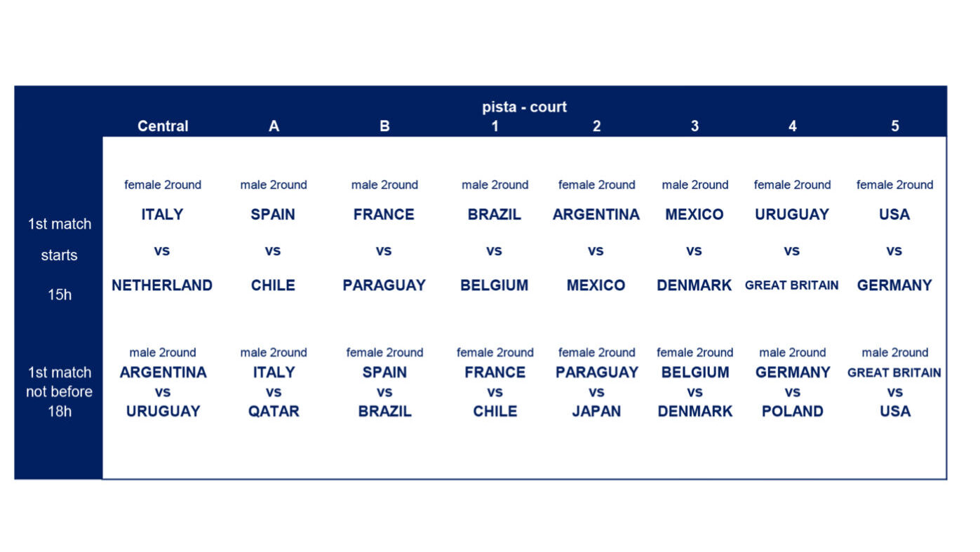Image resolution: width=980 pixels, height=552 pixels.
Task: Select JAPAN in court 2 second match
Action: [596, 412]
